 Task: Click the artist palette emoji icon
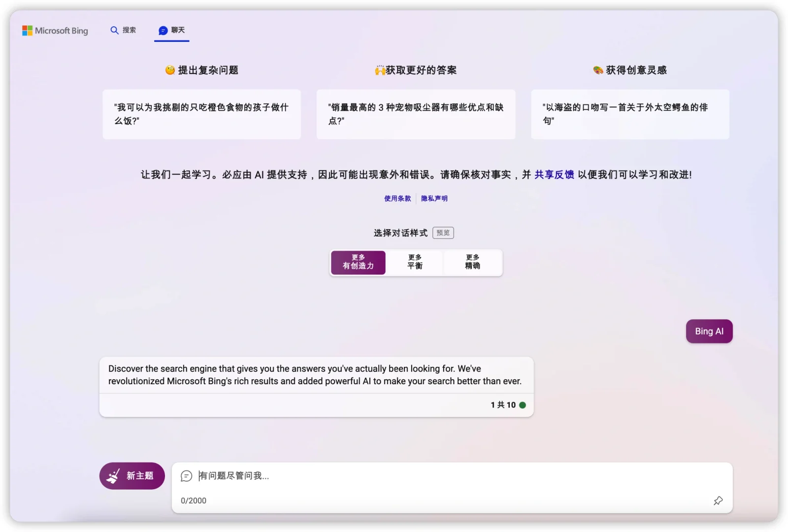tap(598, 70)
